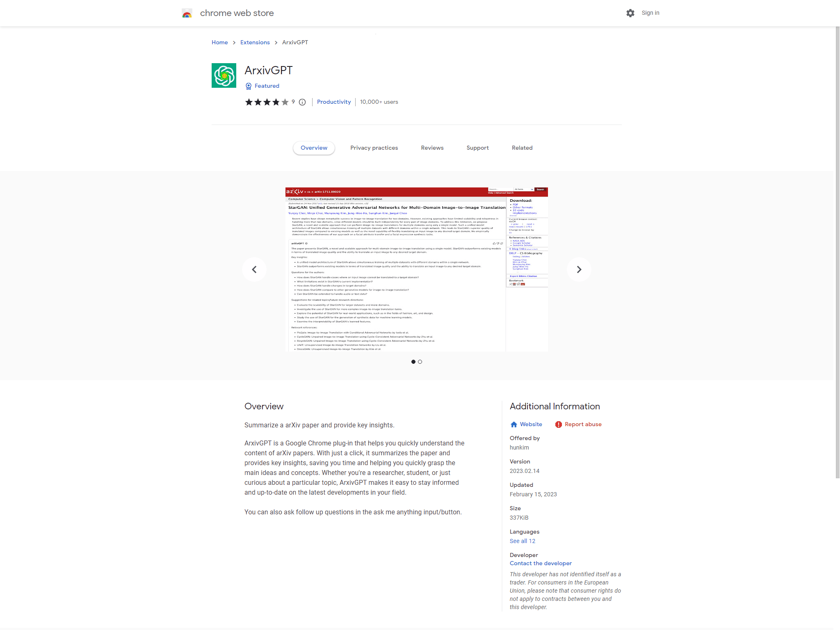Click the Chrome Web Store rainbow logo
Viewport: 840px width, 630px height.
click(187, 13)
